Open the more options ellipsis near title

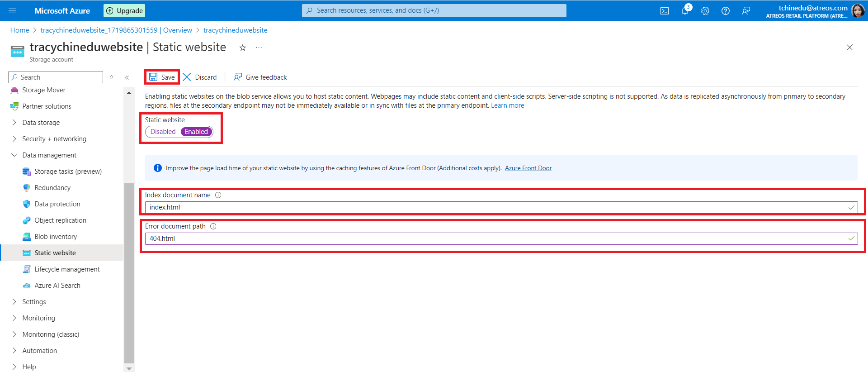click(259, 48)
